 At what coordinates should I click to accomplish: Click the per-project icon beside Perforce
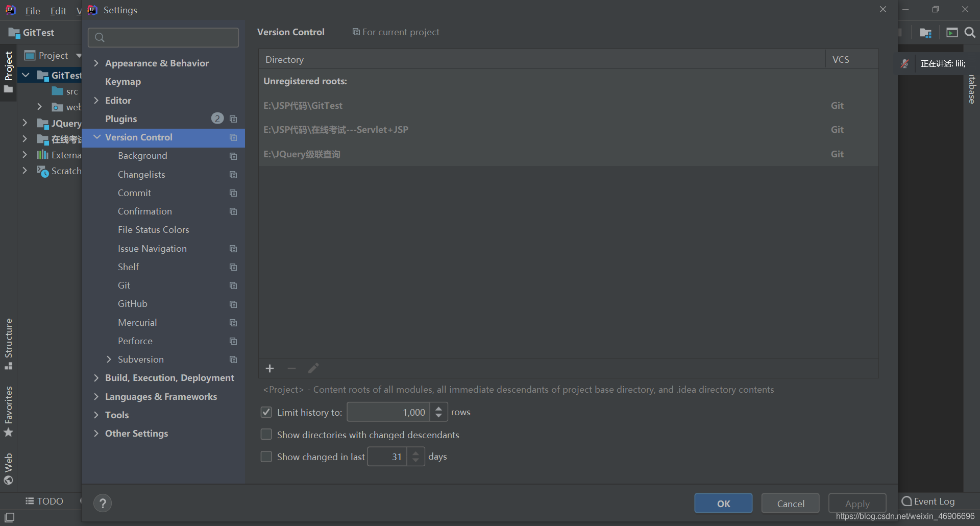[233, 341]
